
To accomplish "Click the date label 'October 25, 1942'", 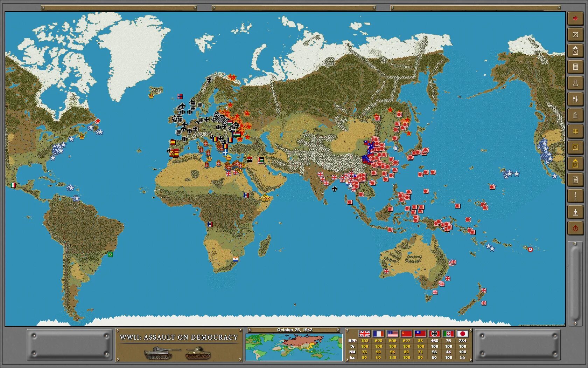I will 295,330.
